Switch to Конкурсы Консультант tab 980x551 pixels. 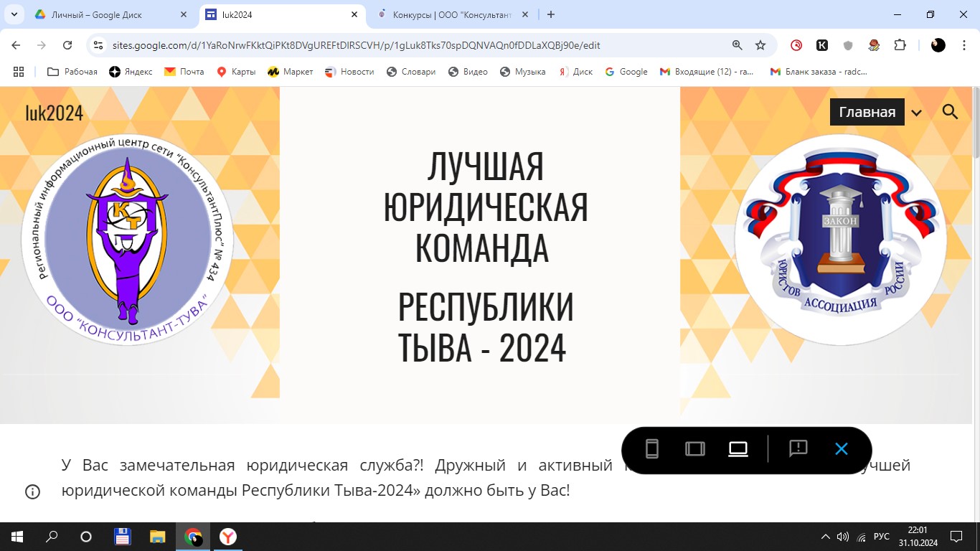click(452, 14)
